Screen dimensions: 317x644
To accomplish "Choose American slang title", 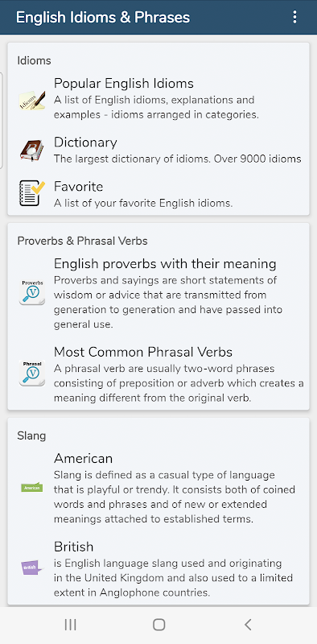I will [x=83, y=458].
